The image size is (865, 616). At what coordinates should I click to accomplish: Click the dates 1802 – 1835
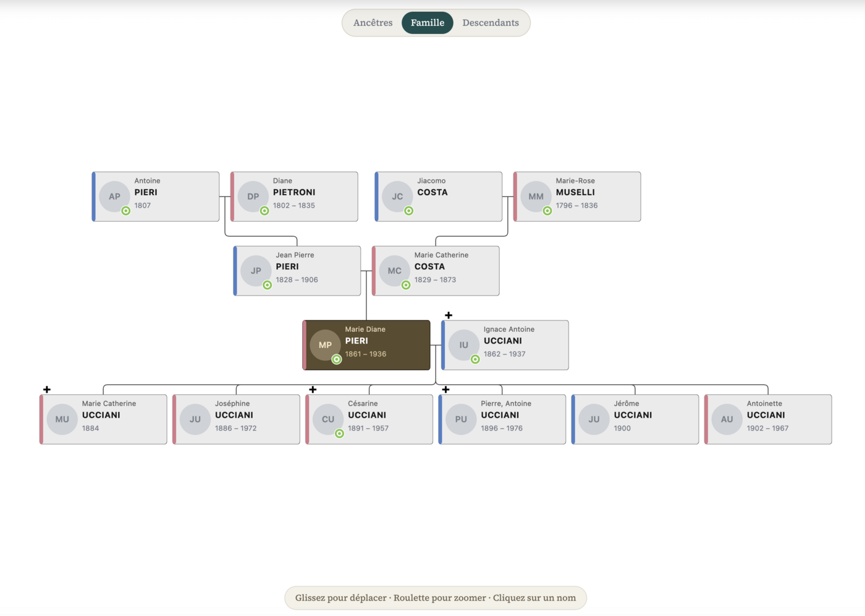[294, 206]
